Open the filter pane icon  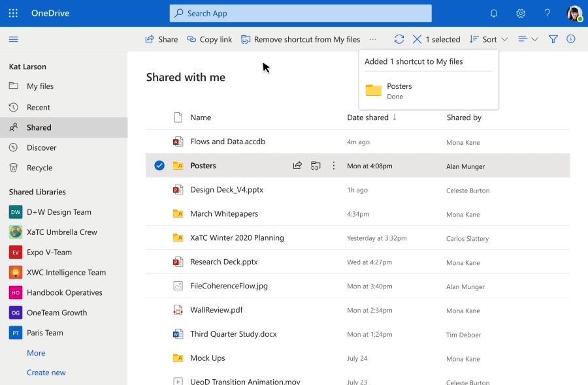(x=553, y=39)
